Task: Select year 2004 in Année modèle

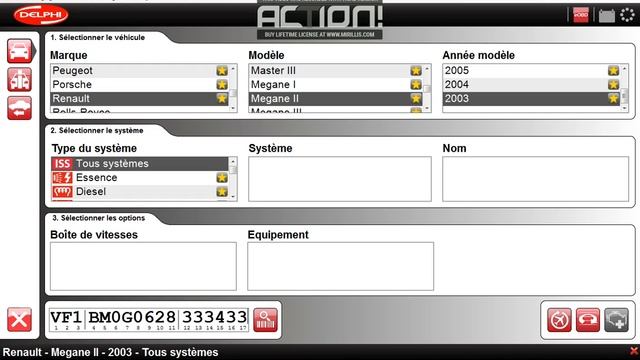Action: (531, 84)
